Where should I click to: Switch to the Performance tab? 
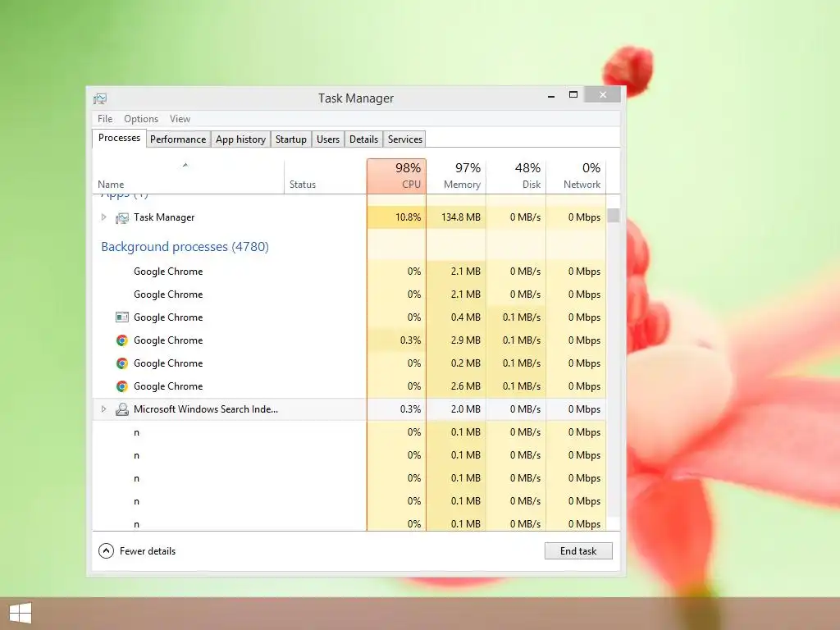click(178, 139)
